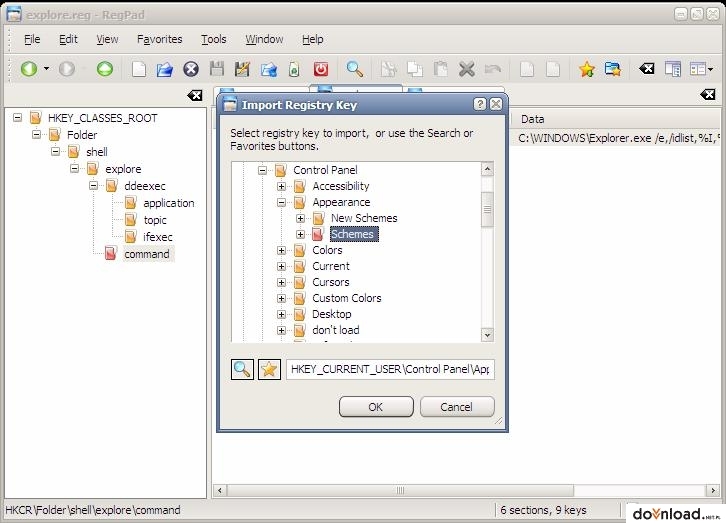Open the Help menu
This screenshot has height=523, width=726.
pyautogui.click(x=313, y=39)
